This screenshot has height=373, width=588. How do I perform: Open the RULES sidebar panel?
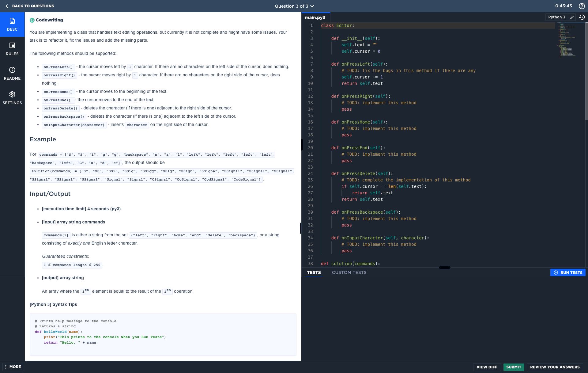pyautogui.click(x=12, y=49)
